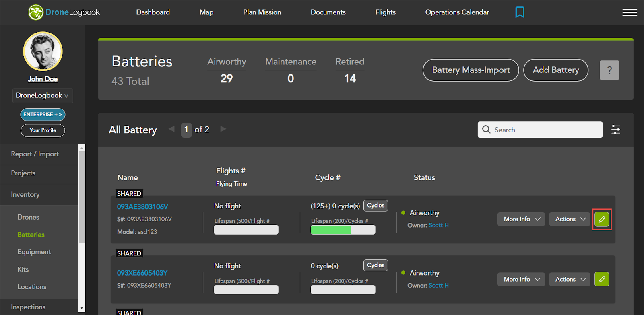Open the filter sliders icon beside Search
The width and height of the screenshot is (644, 315).
coord(615,130)
